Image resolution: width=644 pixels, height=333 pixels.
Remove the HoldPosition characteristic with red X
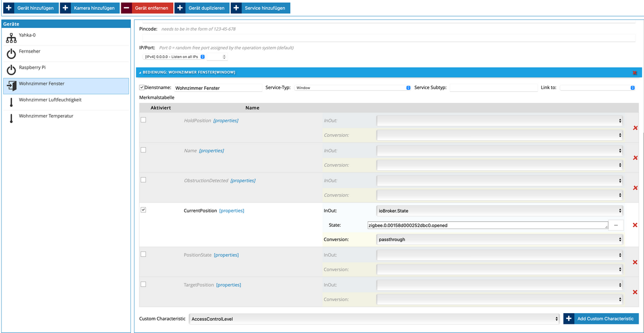pos(635,128)
